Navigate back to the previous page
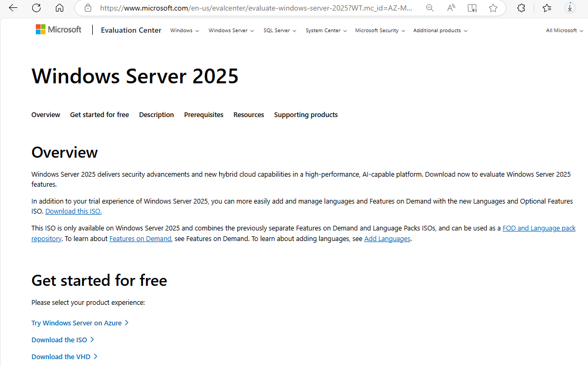Image resolution: width=588 pixels, height=366 pixels. pyautogui.click(x=13, y=8)
